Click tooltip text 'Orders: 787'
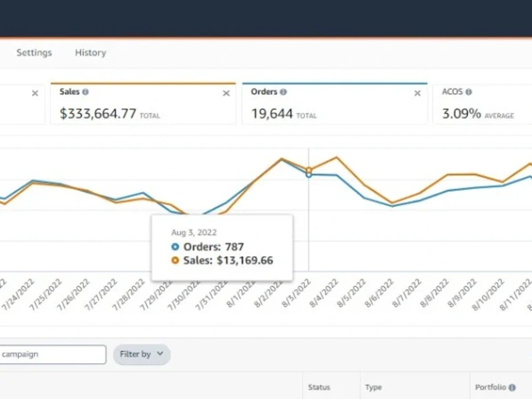Screen dimensions: 532x399 (x=213, y=247)
